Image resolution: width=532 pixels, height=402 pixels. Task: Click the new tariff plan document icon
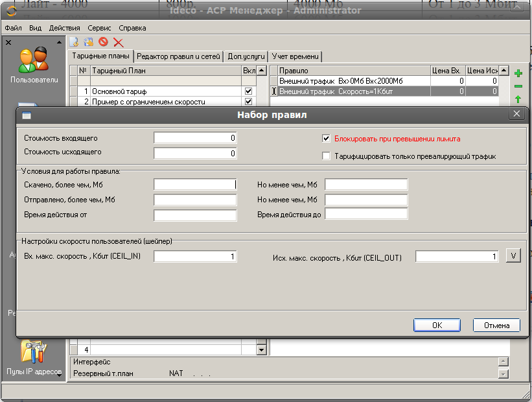pyautogui.click(x=75, y=42)
